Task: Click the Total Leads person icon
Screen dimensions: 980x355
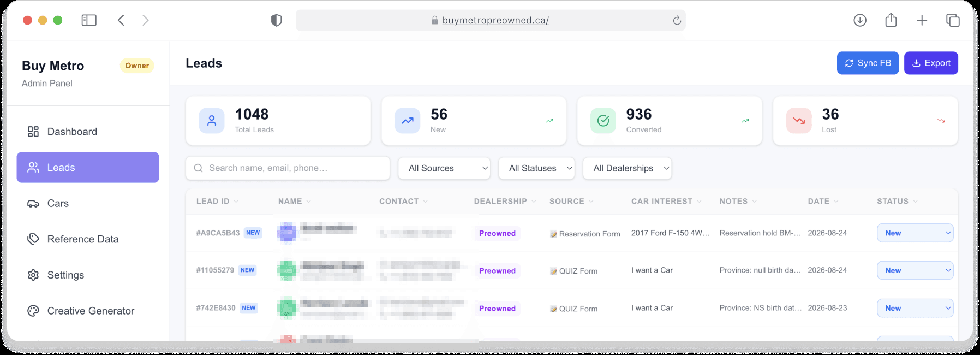Action: click(212, 121)
